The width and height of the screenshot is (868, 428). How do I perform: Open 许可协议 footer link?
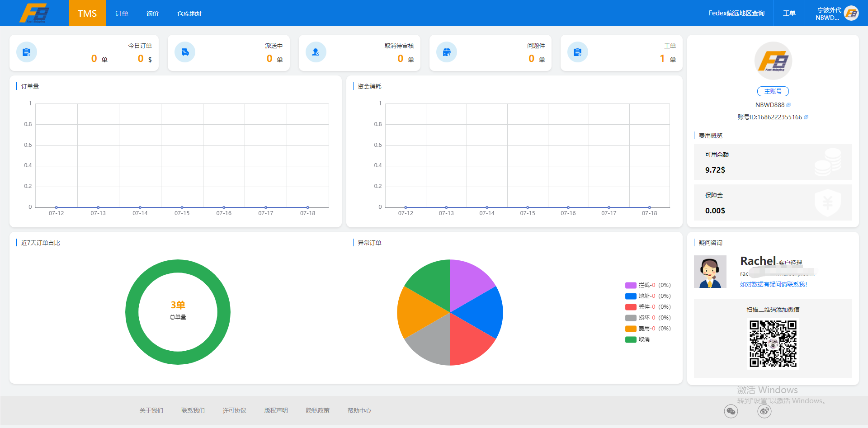234,410
